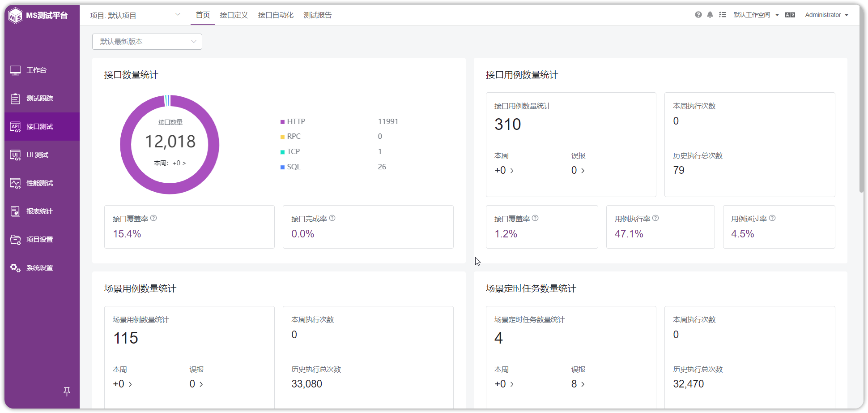Expand the 项目: 默认项目 selector
868x413 pixels.
(135, 15)
